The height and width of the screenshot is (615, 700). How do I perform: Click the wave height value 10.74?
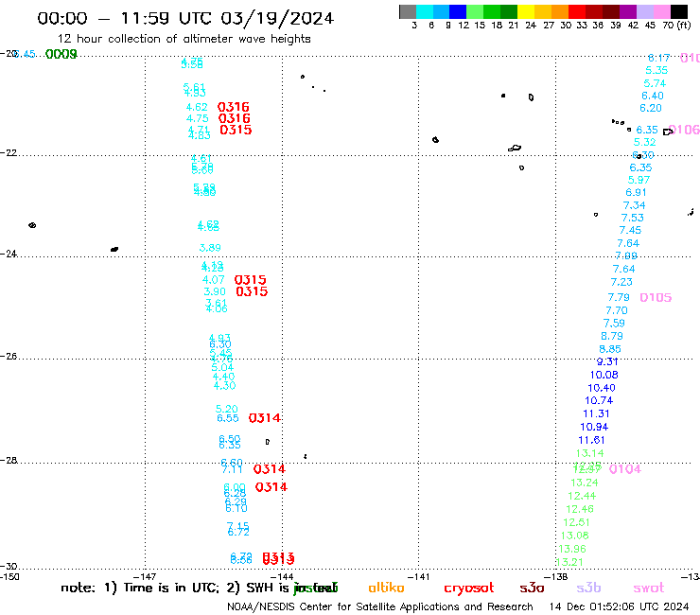[x=599, y=400]
